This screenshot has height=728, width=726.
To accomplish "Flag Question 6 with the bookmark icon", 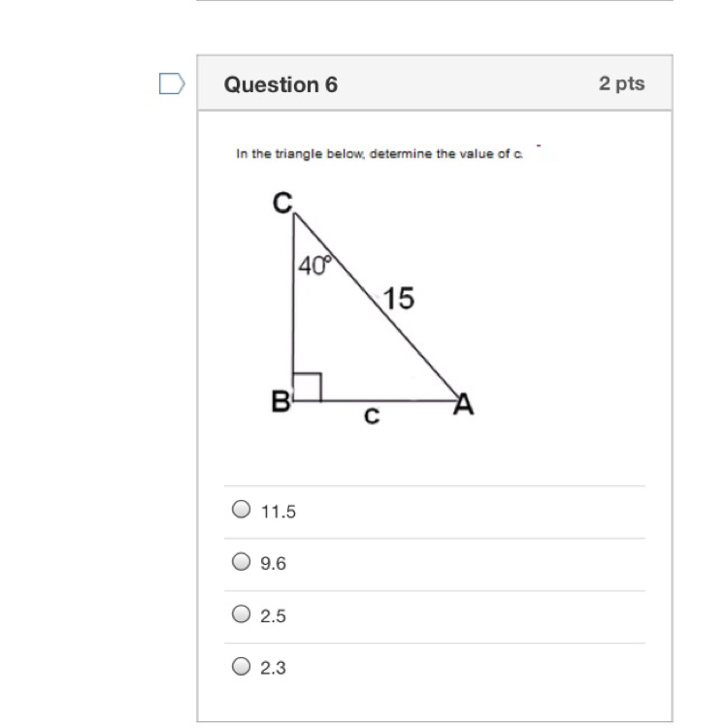I will click(x=171, y=85).
